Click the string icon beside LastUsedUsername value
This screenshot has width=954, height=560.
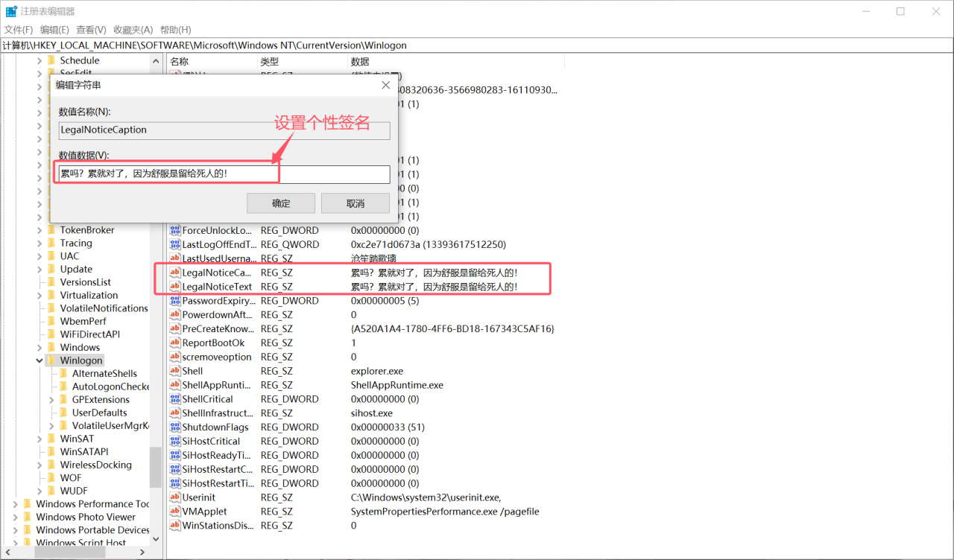pyautogui.click(x=175, y=258)
